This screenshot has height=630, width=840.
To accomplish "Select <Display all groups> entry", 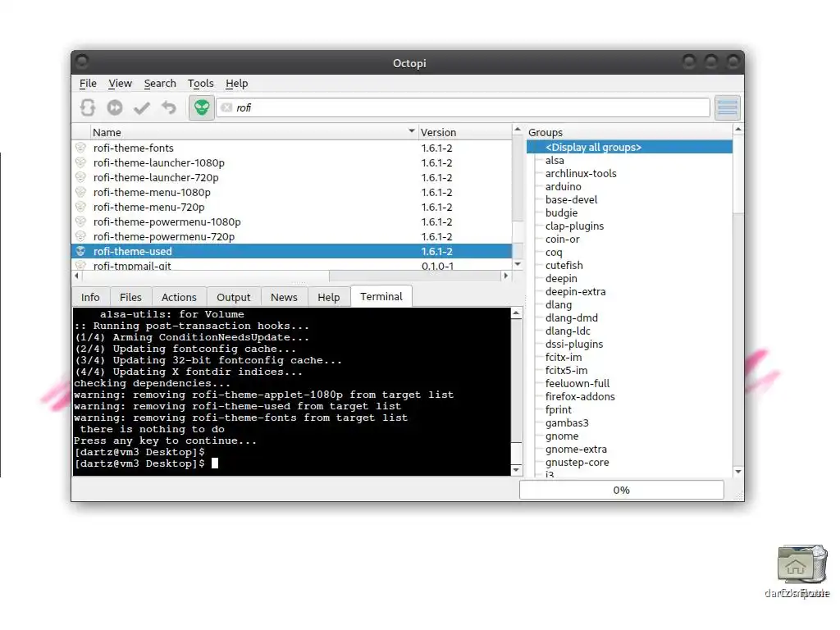I will click(629, 147).
